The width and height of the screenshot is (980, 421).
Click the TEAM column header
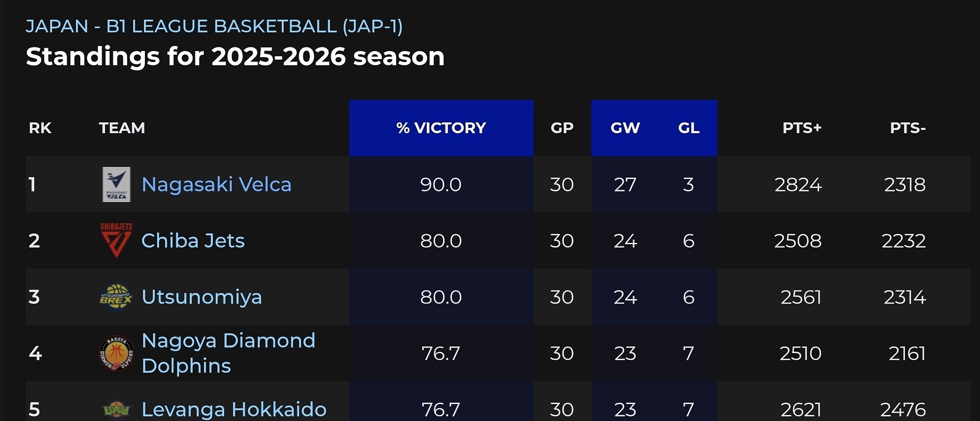coord(122,128)
